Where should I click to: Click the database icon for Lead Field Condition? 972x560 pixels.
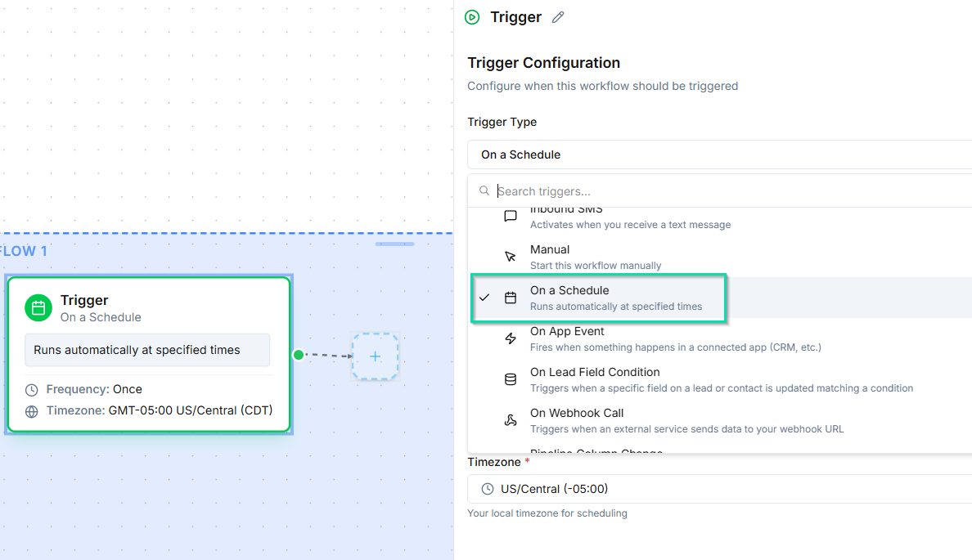[x=511, y=379]
